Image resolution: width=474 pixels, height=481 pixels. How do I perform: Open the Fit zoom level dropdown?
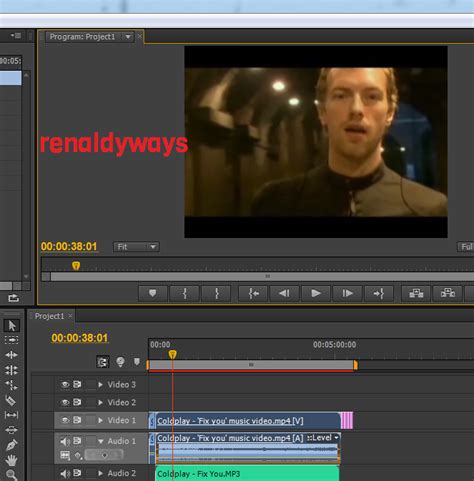point(136,247)
